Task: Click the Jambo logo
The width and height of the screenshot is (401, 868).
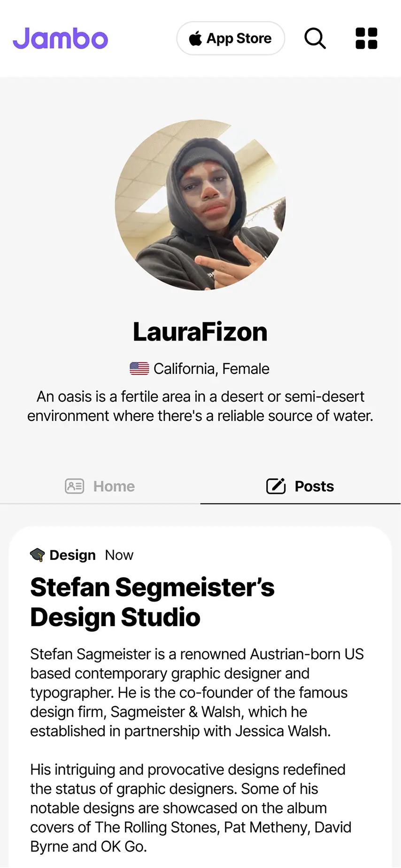Action: click(61, 39)
